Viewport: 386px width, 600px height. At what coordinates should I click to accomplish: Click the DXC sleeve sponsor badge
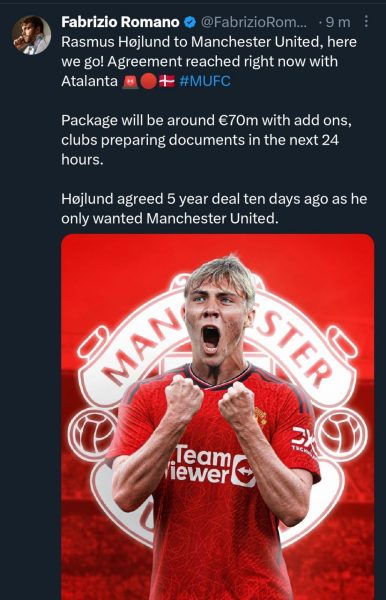click(x=304, y=441)
